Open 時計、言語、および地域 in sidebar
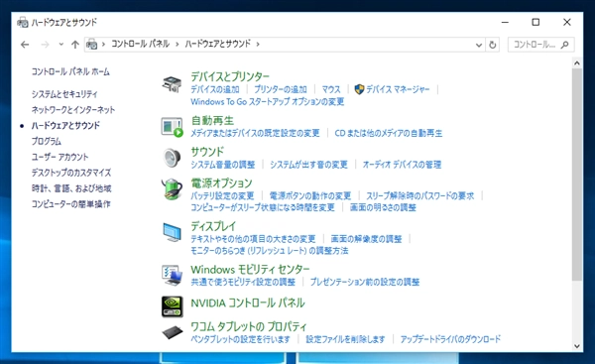 pos(71,188)
